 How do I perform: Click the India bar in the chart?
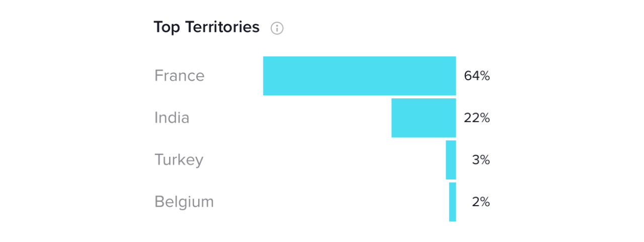pos(424,118)
